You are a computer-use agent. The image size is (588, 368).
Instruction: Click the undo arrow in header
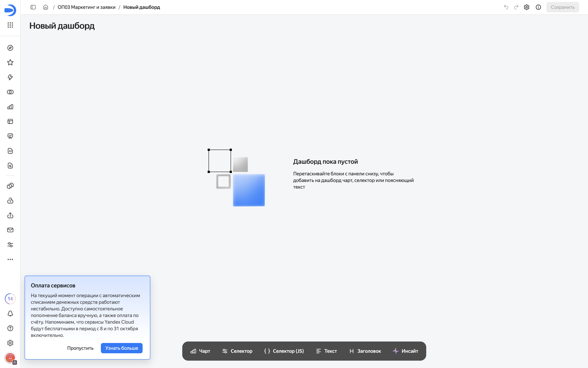click(506, 7)
